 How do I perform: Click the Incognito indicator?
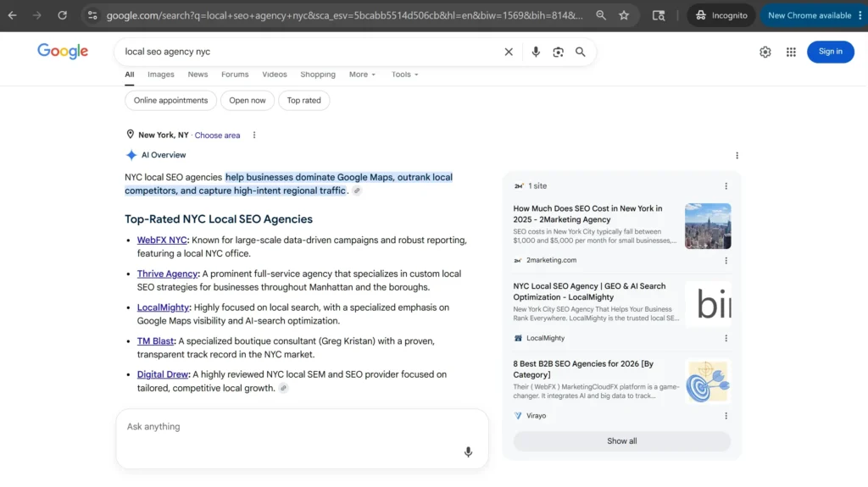click(x=721, y=15)
